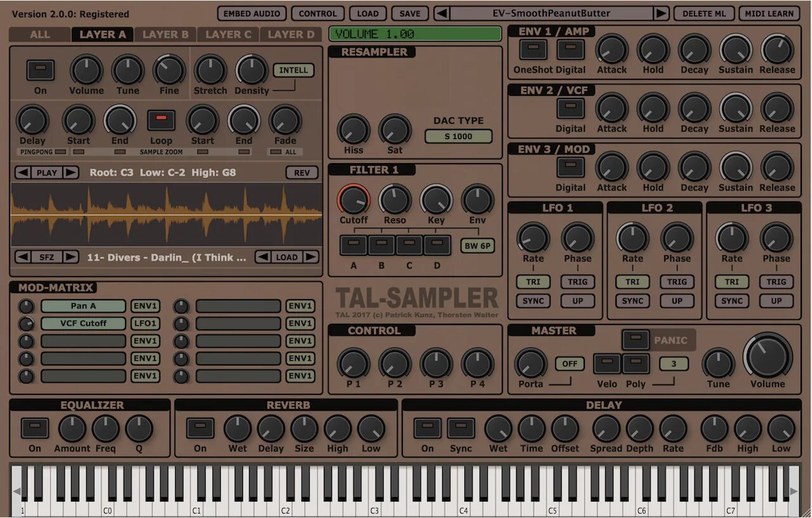Open the Poly voice count 3 selector

674,364
